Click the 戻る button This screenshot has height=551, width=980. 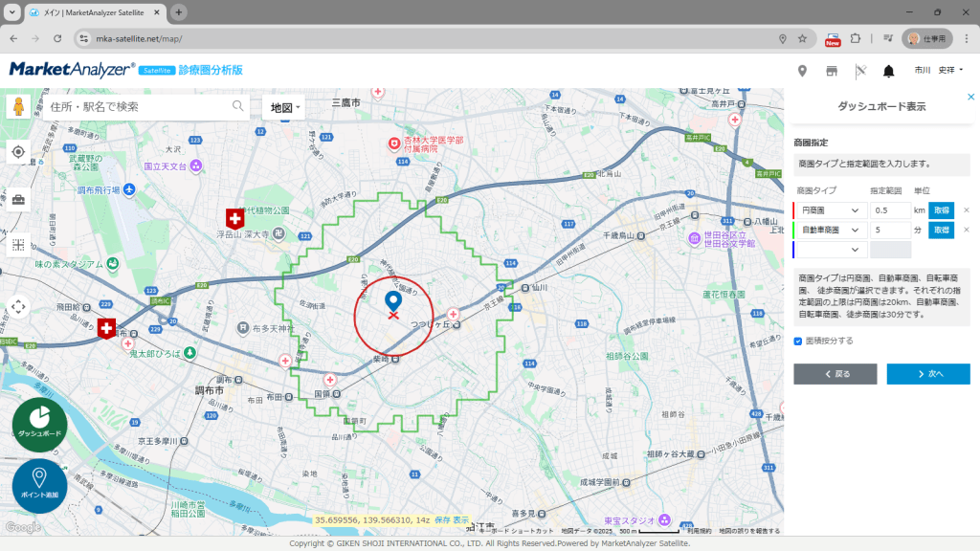835,374
